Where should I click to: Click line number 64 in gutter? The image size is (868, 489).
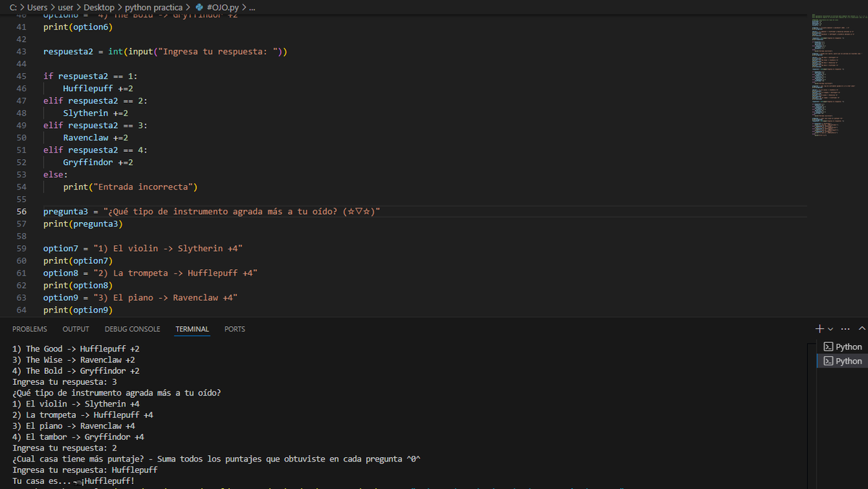click(22, 310)
